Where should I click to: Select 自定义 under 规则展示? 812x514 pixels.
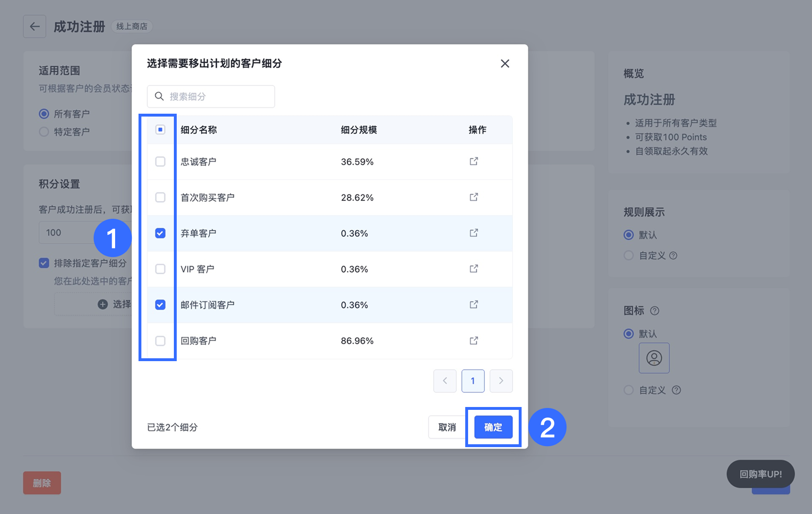click(x=629, y=256)
